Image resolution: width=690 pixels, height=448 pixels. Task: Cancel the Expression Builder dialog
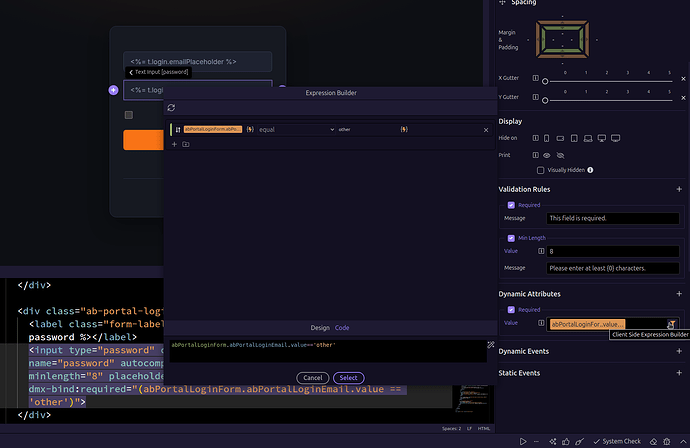point(312,378)
